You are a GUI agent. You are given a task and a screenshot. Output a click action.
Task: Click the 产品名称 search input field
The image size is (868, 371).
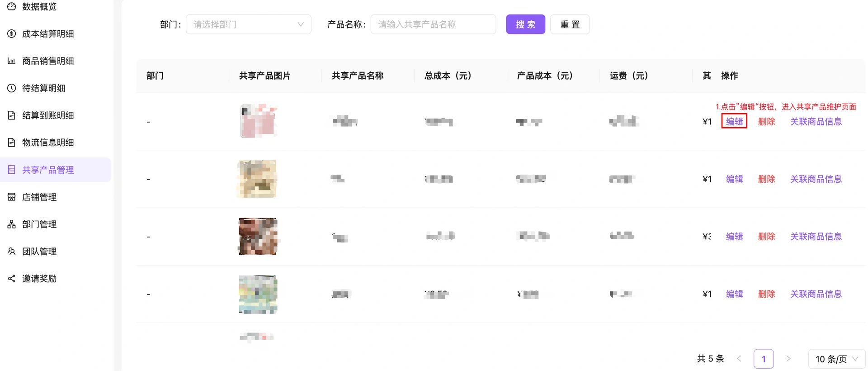433,24
